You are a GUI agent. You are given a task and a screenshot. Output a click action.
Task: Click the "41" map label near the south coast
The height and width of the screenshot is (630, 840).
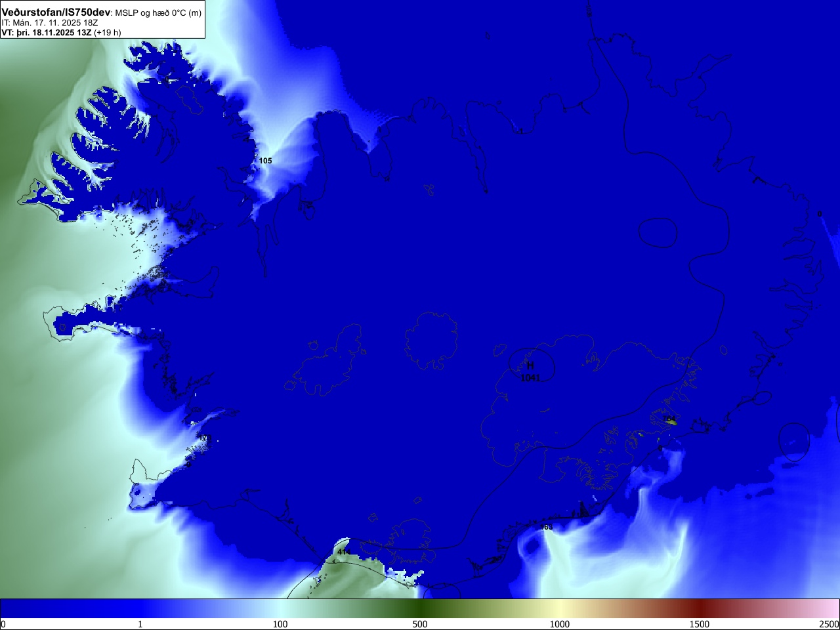pos(341,552)
